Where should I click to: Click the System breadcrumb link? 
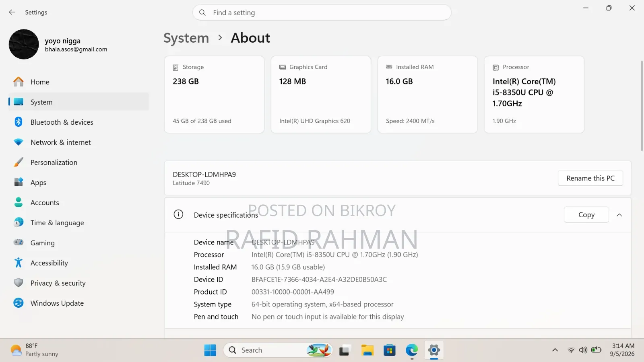pos(186,38)
